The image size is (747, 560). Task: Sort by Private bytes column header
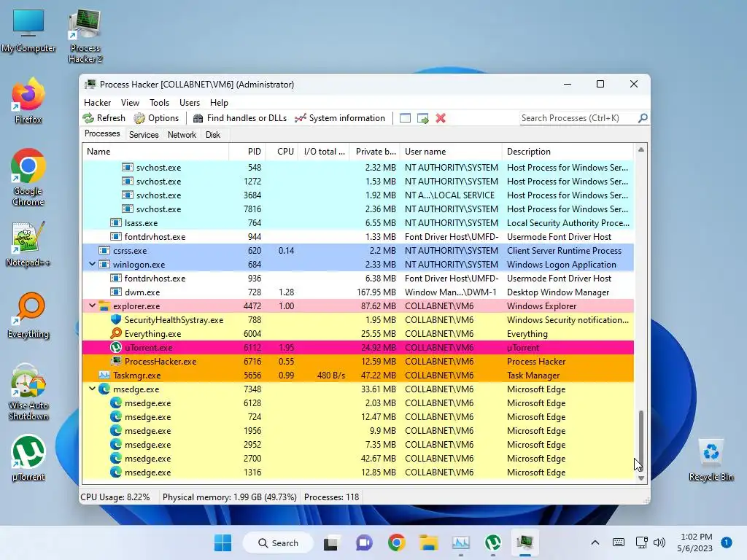click(375, 152)
